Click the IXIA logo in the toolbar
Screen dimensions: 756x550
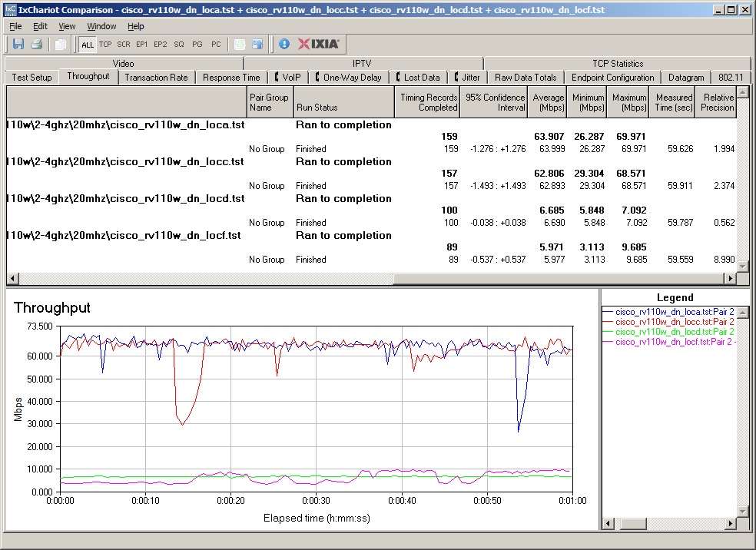pyautogui.click(x=318, y=45)
